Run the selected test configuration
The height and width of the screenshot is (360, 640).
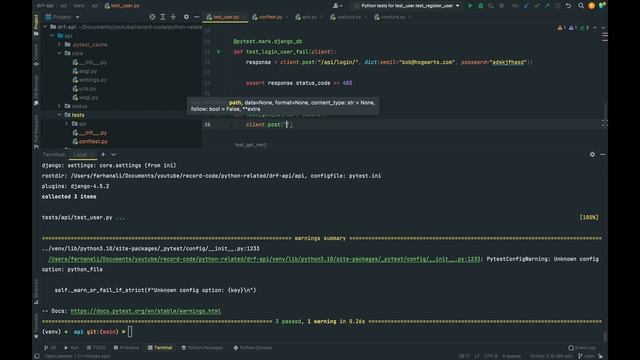click(x=470, y=6)
